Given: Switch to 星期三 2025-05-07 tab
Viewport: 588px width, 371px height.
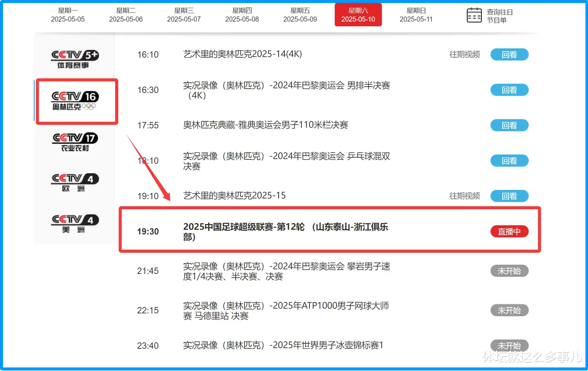Looking at the screenshot, I should click(x=184, y=15).
